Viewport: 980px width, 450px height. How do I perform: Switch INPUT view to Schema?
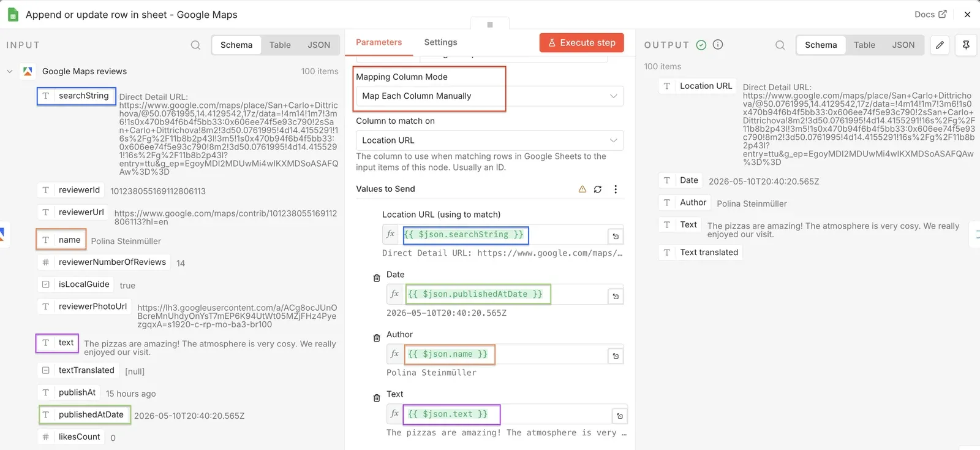click(x=236, y=45)
